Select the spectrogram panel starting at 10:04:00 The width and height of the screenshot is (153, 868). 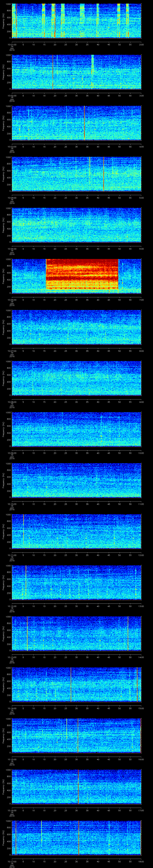77,174
